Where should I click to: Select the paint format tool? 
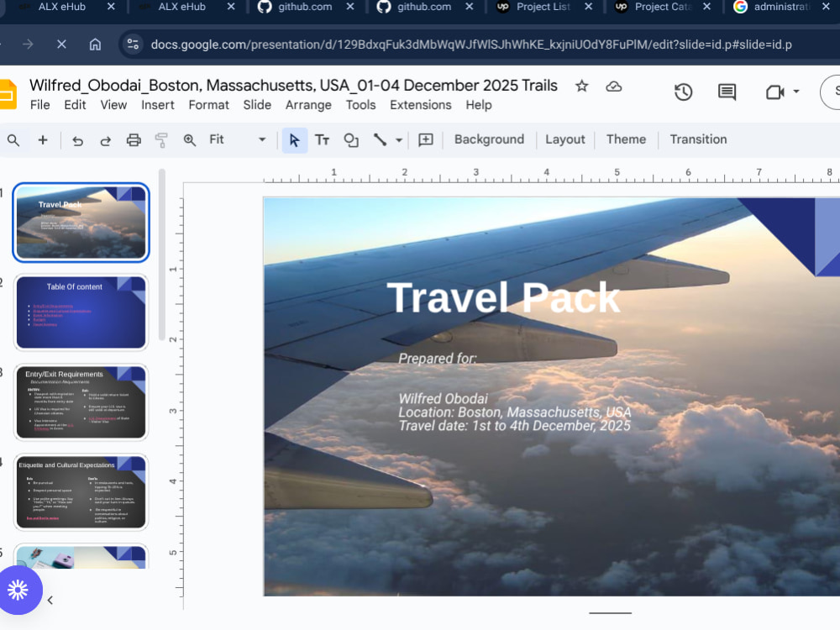(161, 140)
